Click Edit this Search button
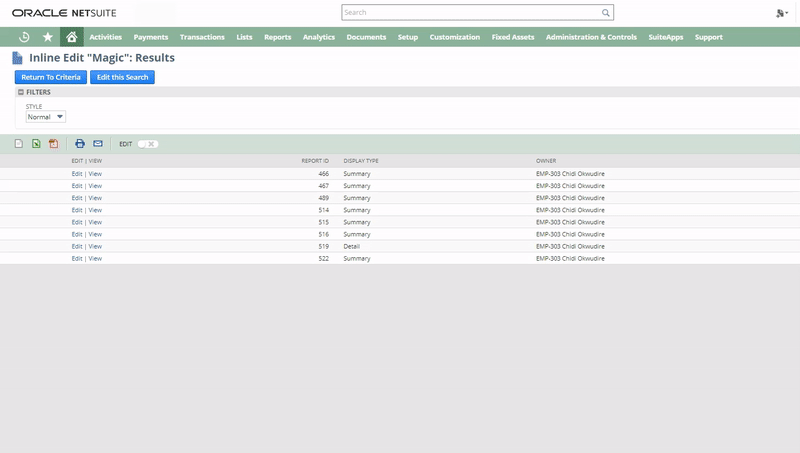 pyautogui.click(x=122, y=77)
